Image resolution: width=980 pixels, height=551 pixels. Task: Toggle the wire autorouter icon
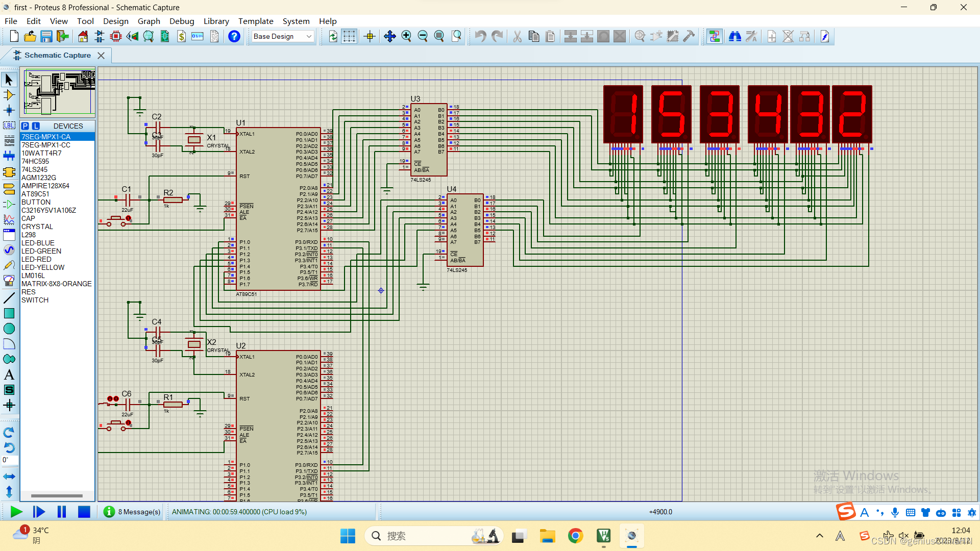tap(715, 36)
